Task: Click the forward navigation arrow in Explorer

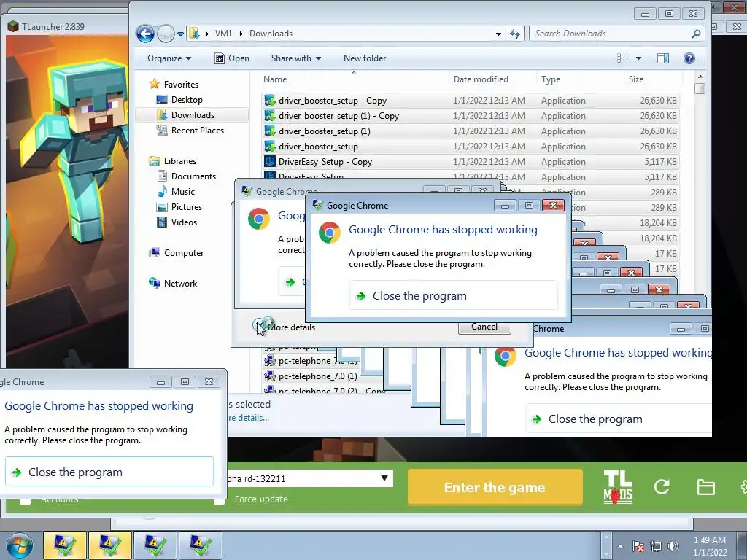Action: (166, 34)
